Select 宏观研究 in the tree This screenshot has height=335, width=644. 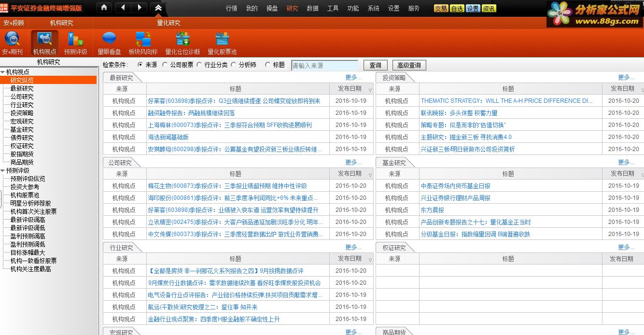tap(22, 121)
